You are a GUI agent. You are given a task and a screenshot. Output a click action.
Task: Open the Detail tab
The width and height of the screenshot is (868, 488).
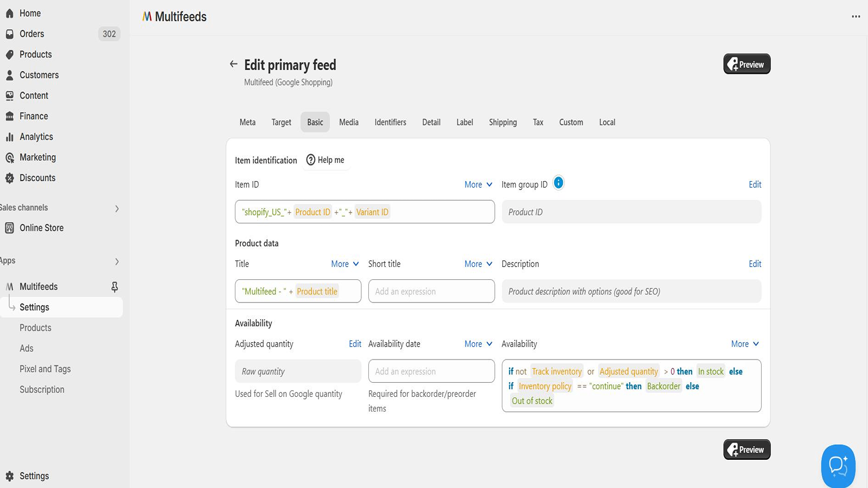[x=431, y=122]
